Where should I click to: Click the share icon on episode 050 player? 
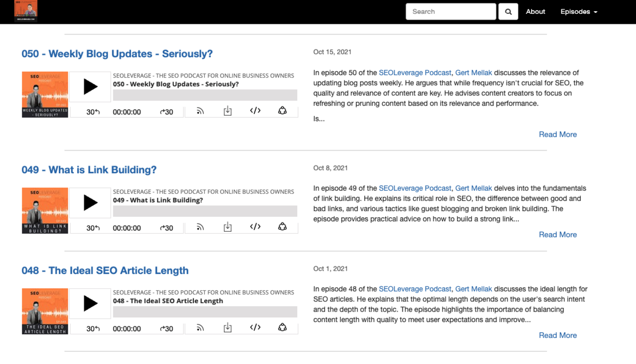[x=282, y=110]
